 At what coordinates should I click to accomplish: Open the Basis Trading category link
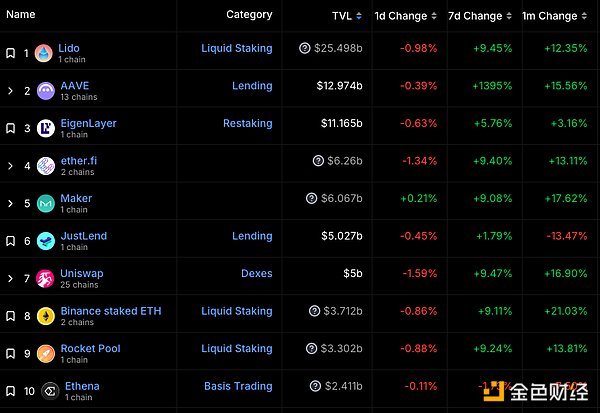[238, 386]
